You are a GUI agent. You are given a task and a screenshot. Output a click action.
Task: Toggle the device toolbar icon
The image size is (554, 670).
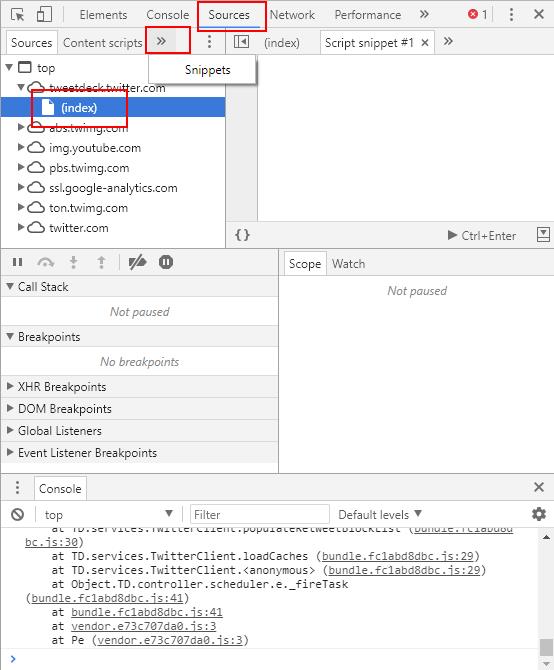[x=44, y=14]
